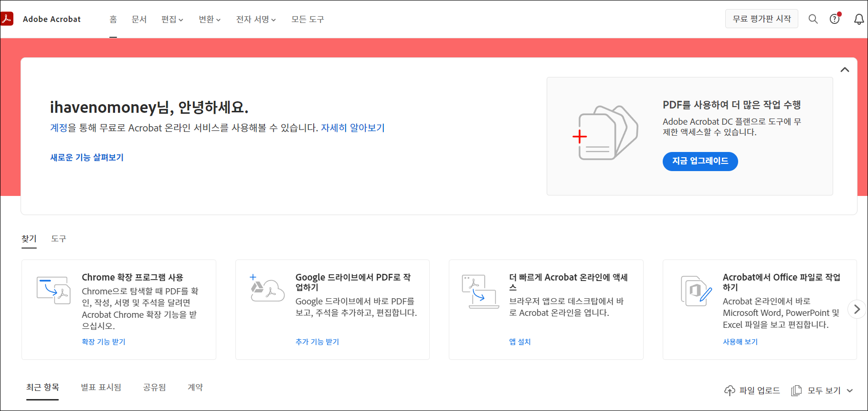Viewport: 868px width, 411px height.
Task: Expand the 변환 dropdown menu
Action: point(210,19)
